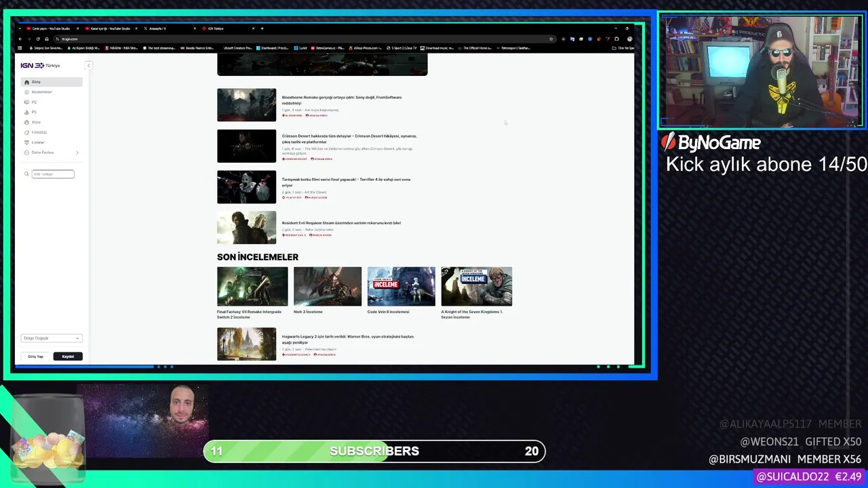Click the browser back arrow
Image resolution: width=868 pixels, height=488 pixels.
pyautogui.click(x=20, y=39)
